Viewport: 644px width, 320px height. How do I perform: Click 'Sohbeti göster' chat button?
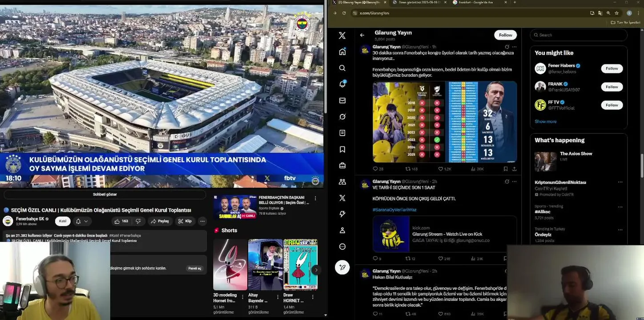(105, 194)
